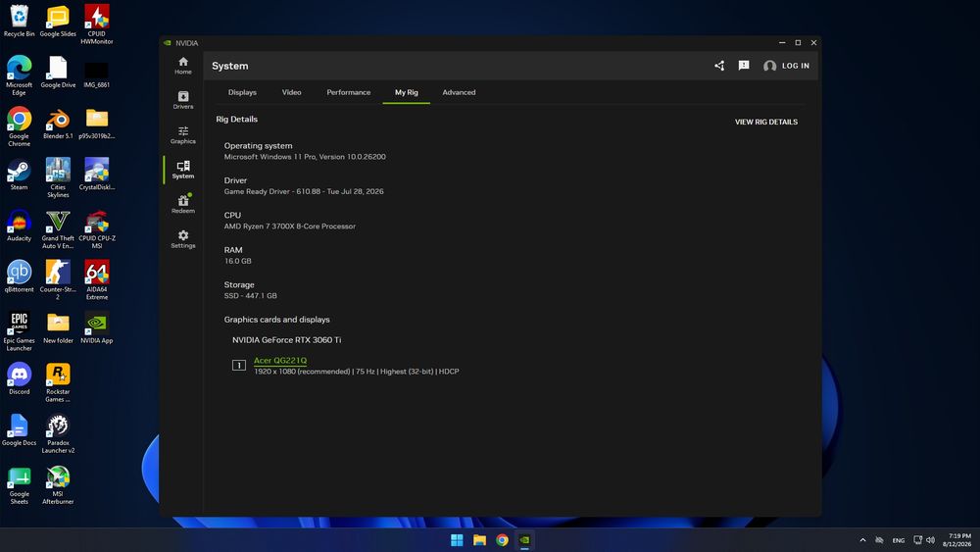The width and height of the screenshot is (980, 552).
Task: Select Epic Games Launcher desktop icon
Action: coord(20,332)
